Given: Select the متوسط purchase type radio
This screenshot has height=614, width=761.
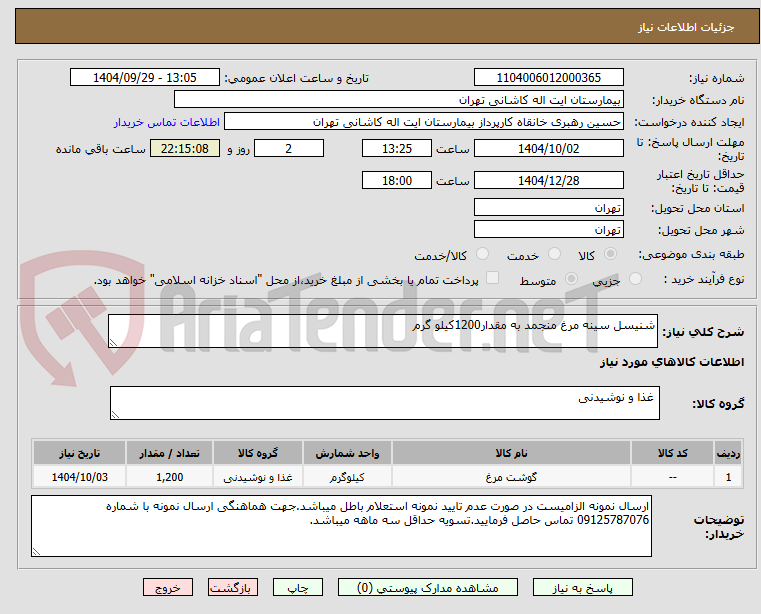Looking at the screenshot, I should 572,279.
